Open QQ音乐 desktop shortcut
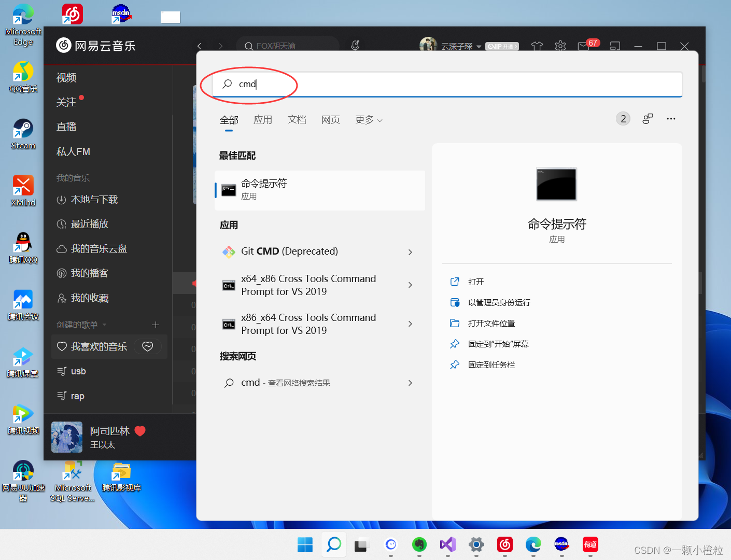 (x=23, y=77)
